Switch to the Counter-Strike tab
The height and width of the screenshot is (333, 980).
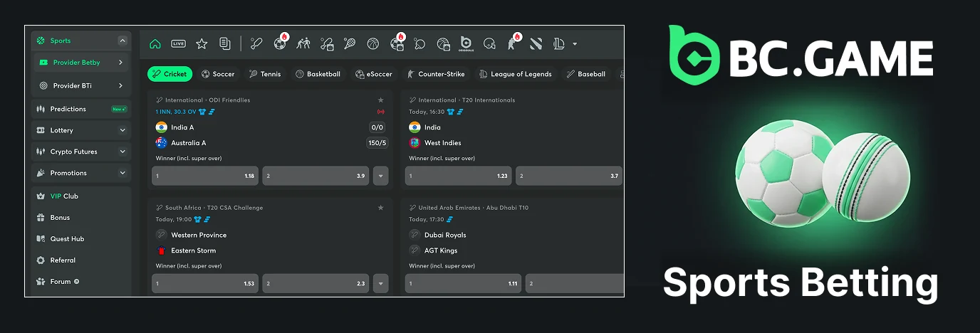pyautogui.click(x=436, y=74)
